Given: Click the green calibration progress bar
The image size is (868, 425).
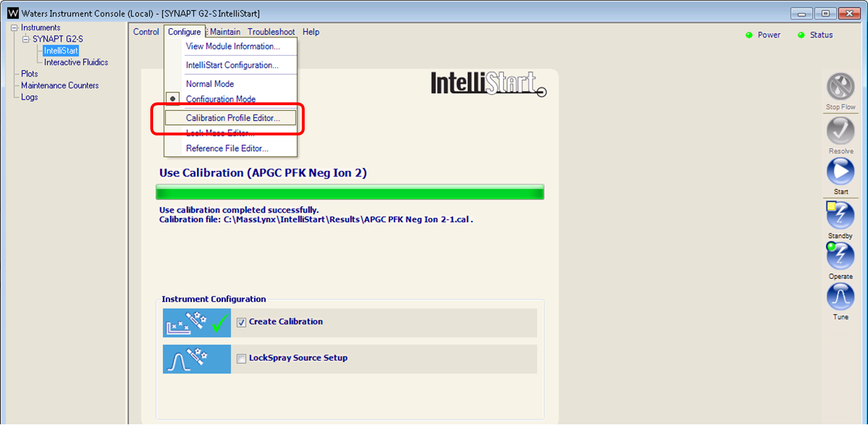Looking at the screenshot, I should [350, 192].
